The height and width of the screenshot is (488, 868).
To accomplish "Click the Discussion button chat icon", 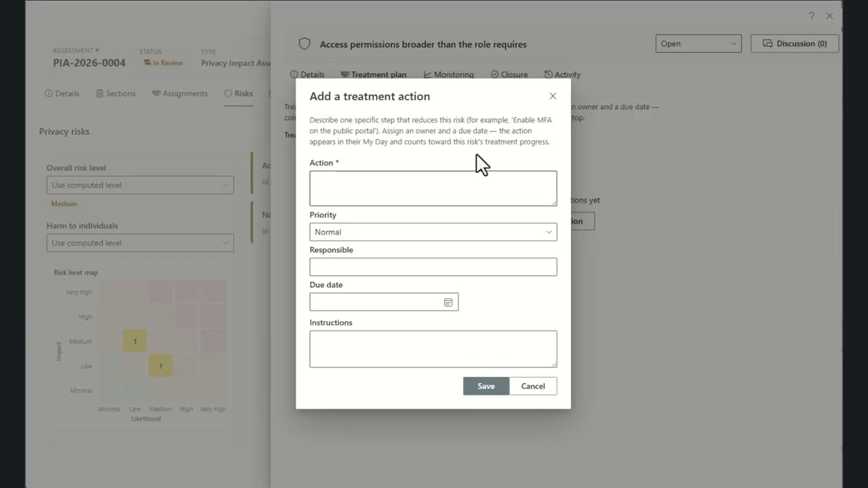I will [768, 43].
